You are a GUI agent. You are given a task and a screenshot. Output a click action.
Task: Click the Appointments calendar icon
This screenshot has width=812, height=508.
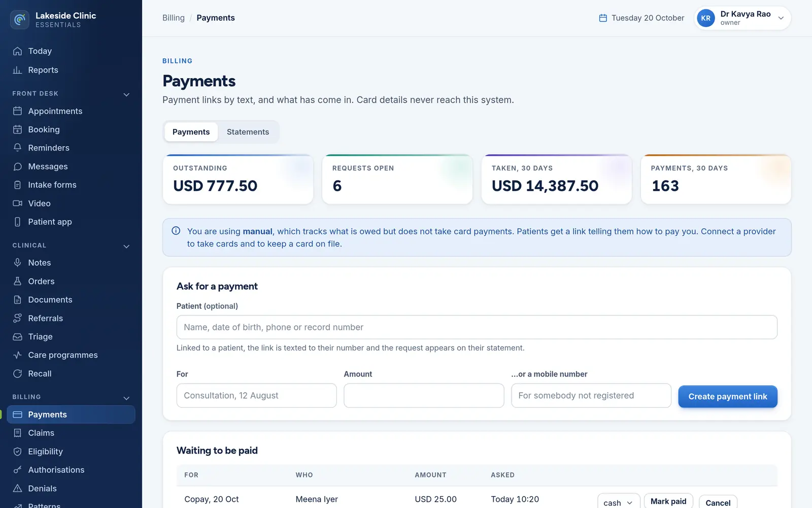17,111
